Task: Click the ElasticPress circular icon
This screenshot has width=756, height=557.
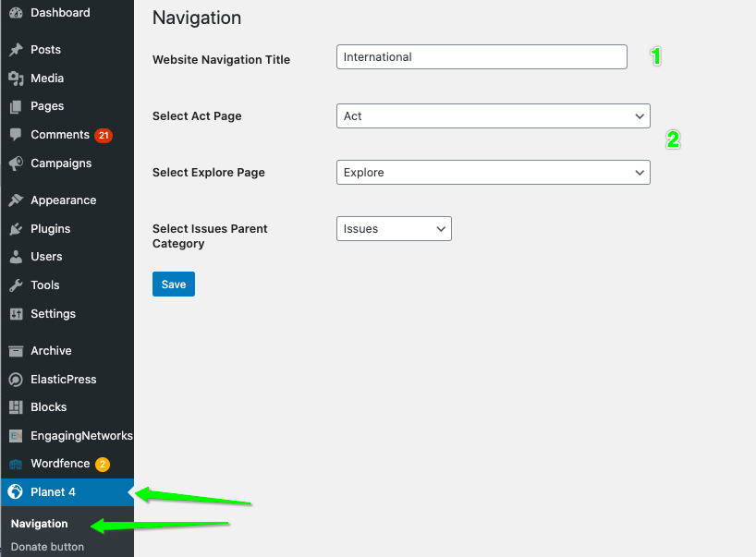Action: pyautogui.click(x=16, y=380)
